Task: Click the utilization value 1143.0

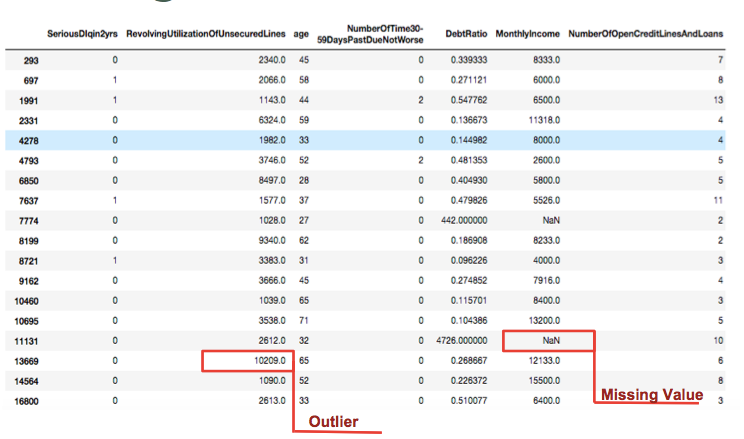Action: [x=272, y=100]
